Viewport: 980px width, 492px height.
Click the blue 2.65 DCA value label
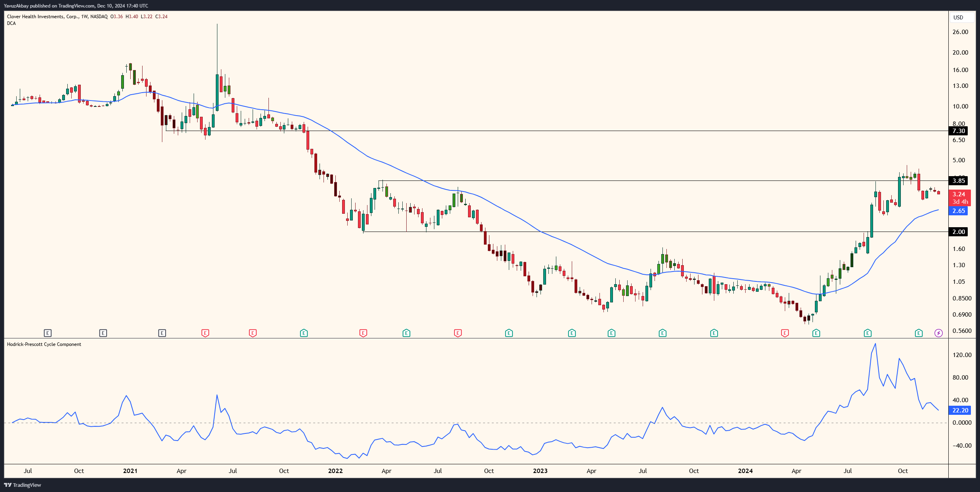pos(958,211)
